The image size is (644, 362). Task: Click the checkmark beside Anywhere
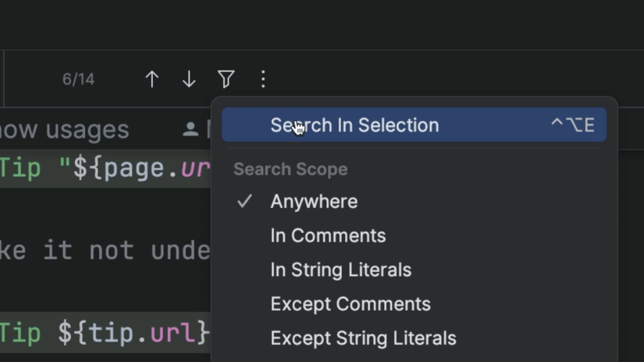(x=245, y=202)
